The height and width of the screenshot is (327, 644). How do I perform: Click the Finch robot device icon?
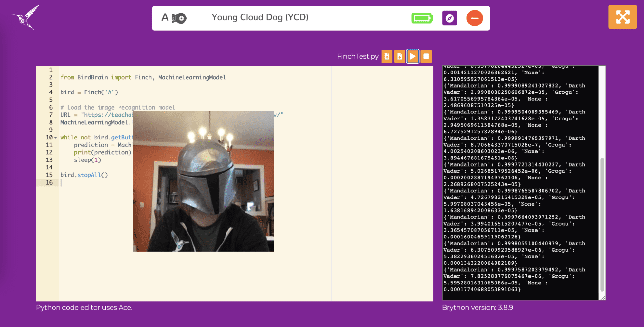click(179, 18)
